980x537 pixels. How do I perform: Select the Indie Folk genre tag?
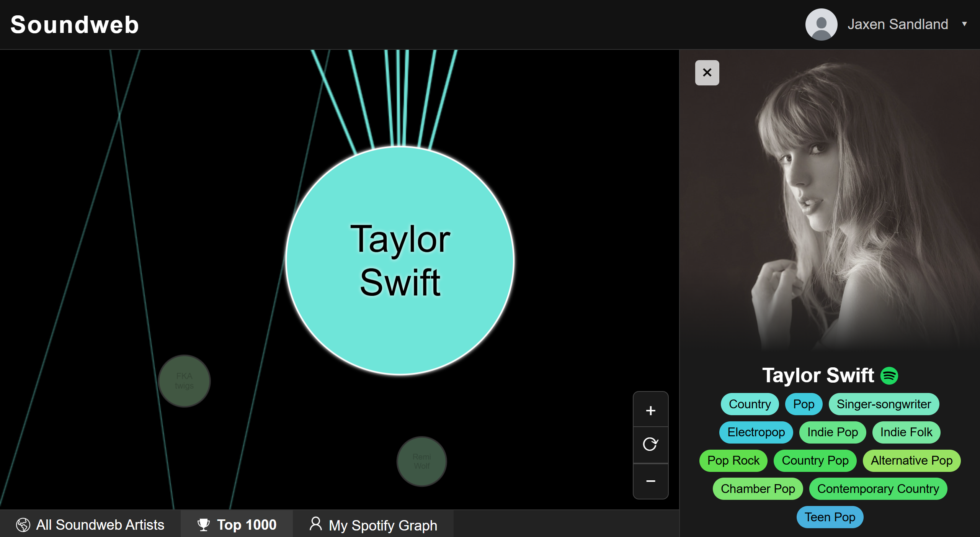tap(906, 432)
